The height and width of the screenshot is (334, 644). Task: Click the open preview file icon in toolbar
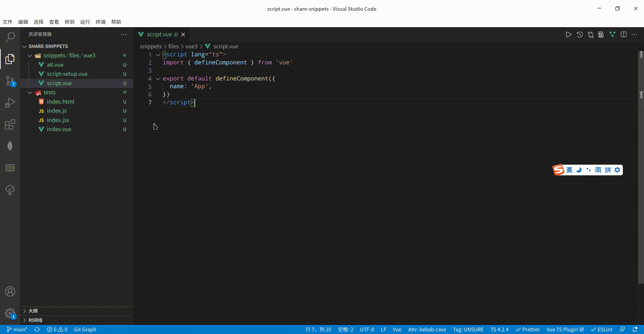coord(601,35)
